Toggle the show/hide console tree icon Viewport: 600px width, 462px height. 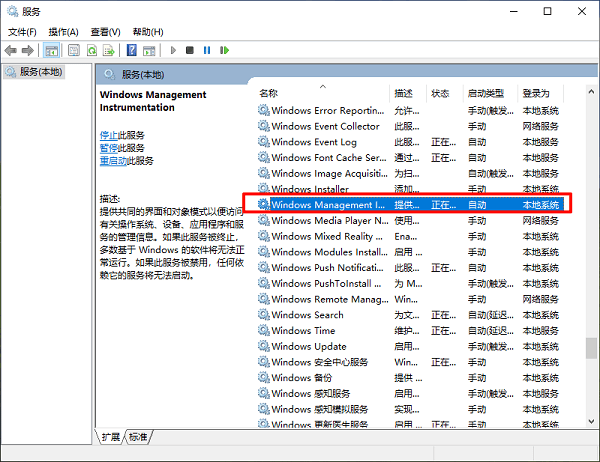coord(51,50)
